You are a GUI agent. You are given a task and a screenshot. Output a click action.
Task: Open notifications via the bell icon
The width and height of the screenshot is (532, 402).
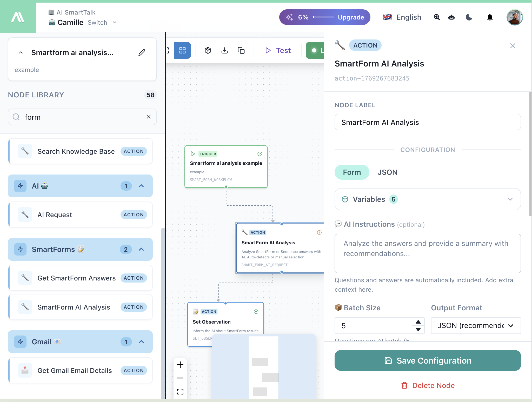490,17
